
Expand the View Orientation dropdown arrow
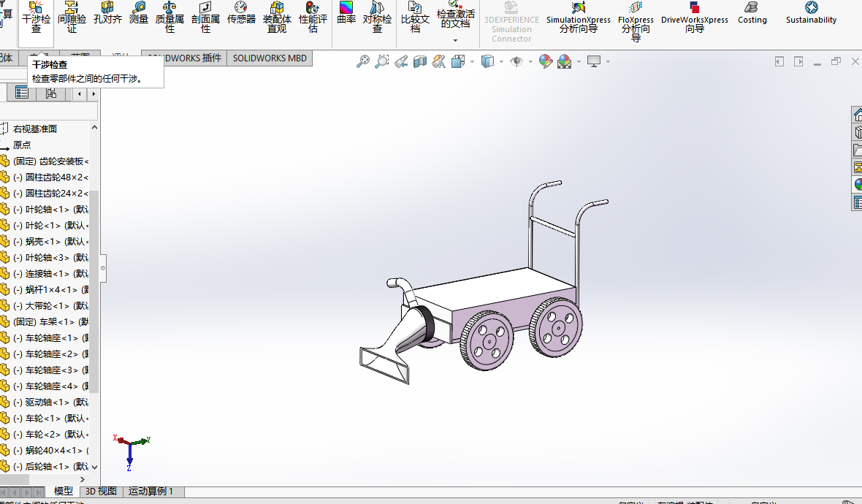click(x=472, y=61)
